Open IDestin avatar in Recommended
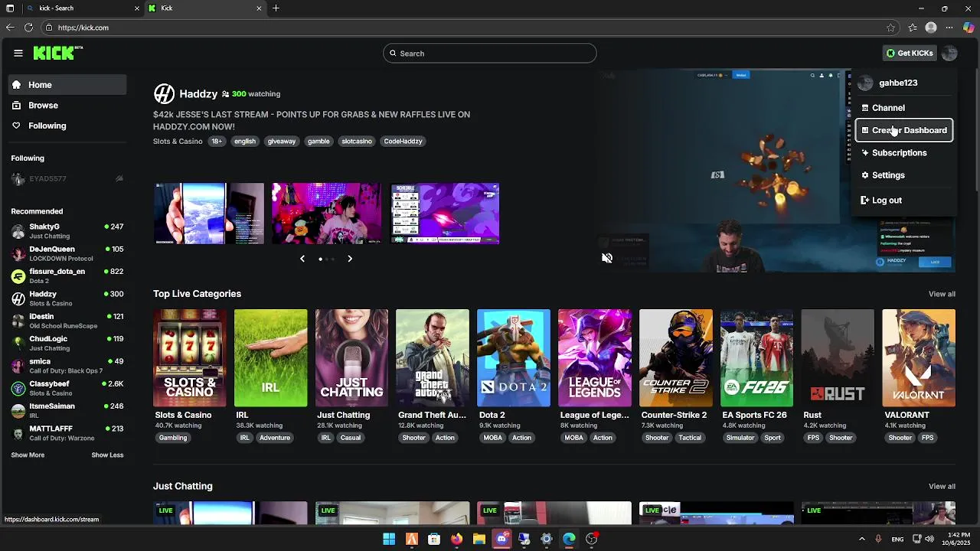This screenshot has width=980, height=551. coord(18,321)
